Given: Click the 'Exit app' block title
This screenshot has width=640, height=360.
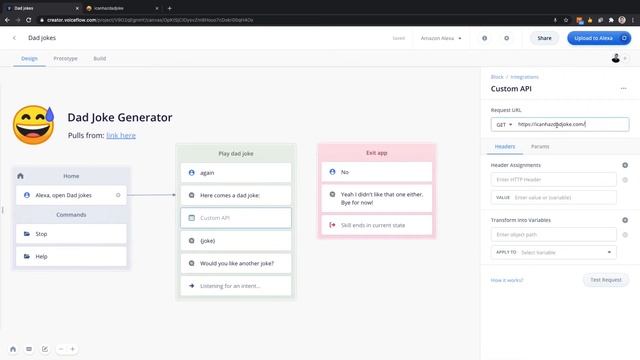Looking at the screenshot, I should 377,153.
